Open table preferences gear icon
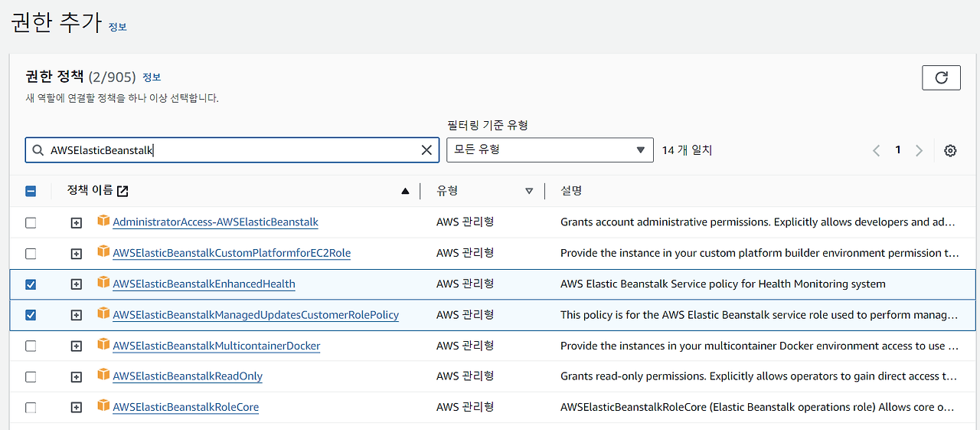The width and height of the screenshot is (980, 430). pos(950,150)
